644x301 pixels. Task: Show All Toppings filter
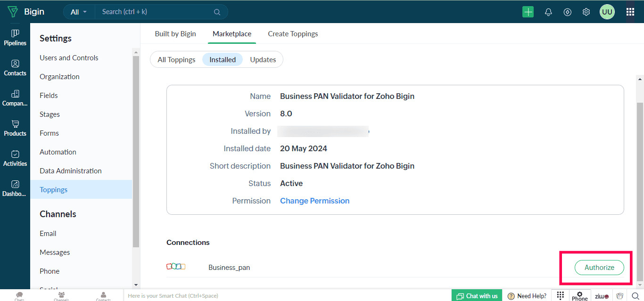[x=176, y=59]
